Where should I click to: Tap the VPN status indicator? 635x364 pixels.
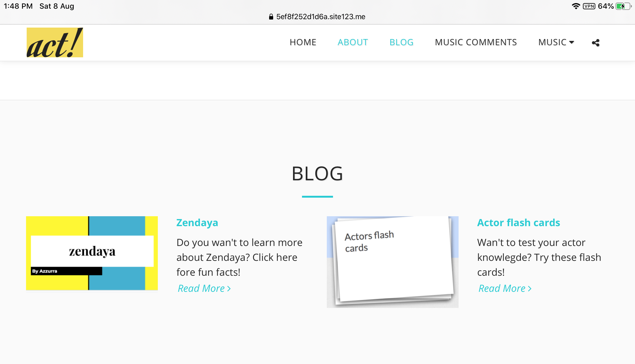point(589,6)
